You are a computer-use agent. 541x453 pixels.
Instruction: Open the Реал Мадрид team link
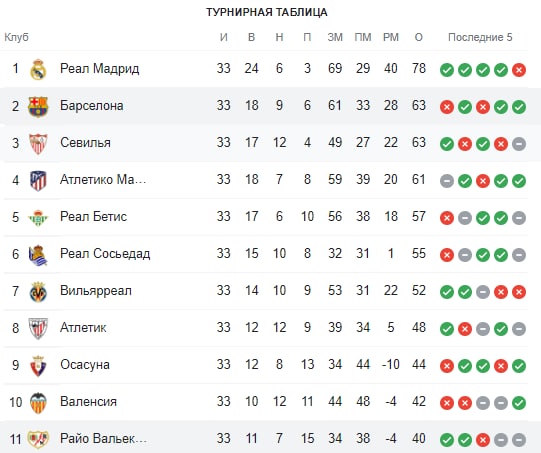[99, 68]
